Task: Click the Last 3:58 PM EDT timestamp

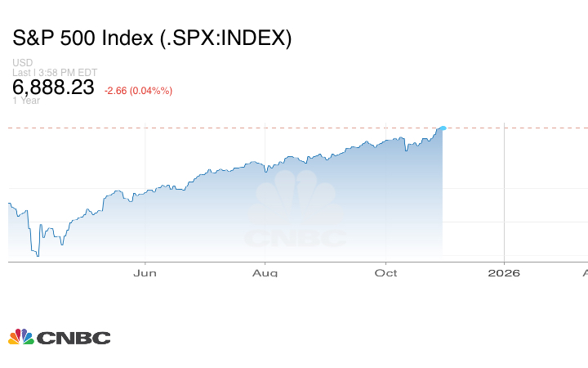Action: (55, 72)
